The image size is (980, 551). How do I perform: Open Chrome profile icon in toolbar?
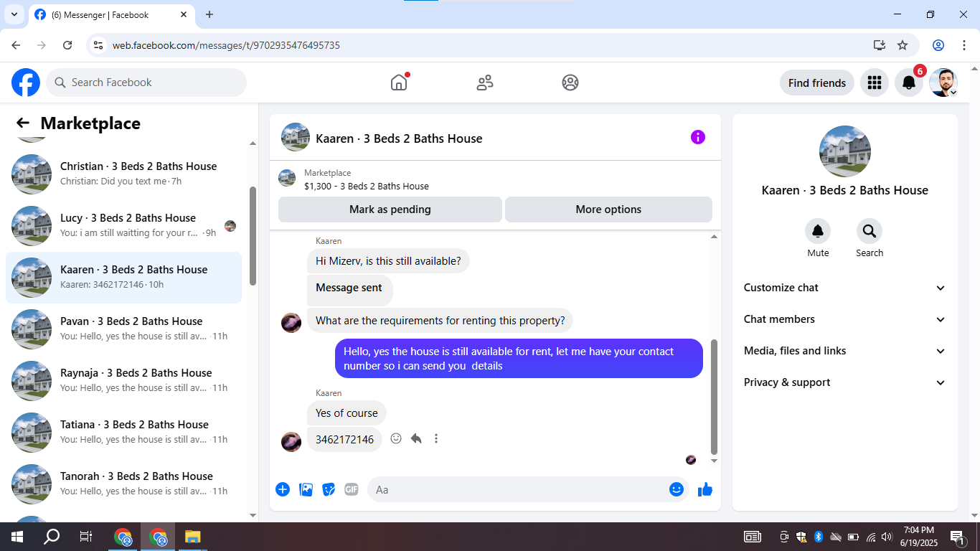point(938,45)
